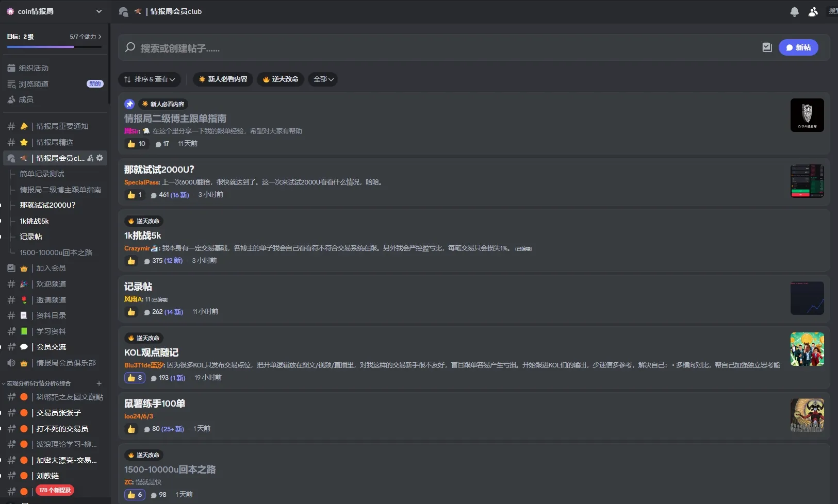
Task: Open the 会员交流 channel
Action: pyautogui.click(x=51, y=347)
